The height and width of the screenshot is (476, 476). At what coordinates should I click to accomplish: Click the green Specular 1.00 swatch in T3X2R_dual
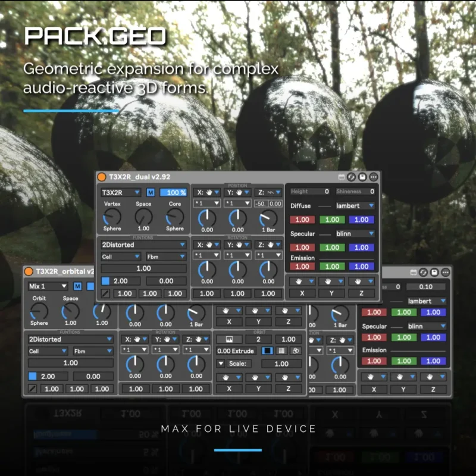pos(332,248)
